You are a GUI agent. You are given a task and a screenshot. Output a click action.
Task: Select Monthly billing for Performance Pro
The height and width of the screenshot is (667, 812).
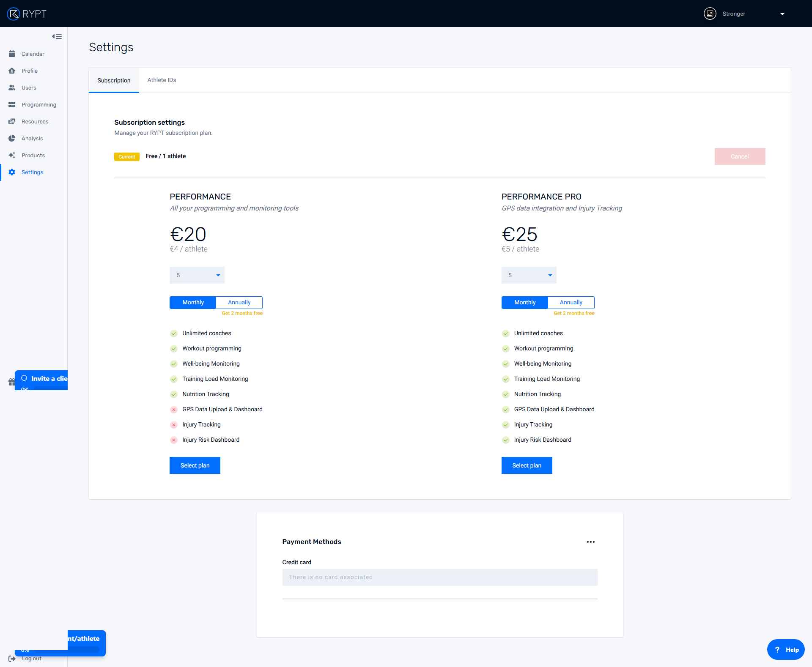[x=524, y=302]
